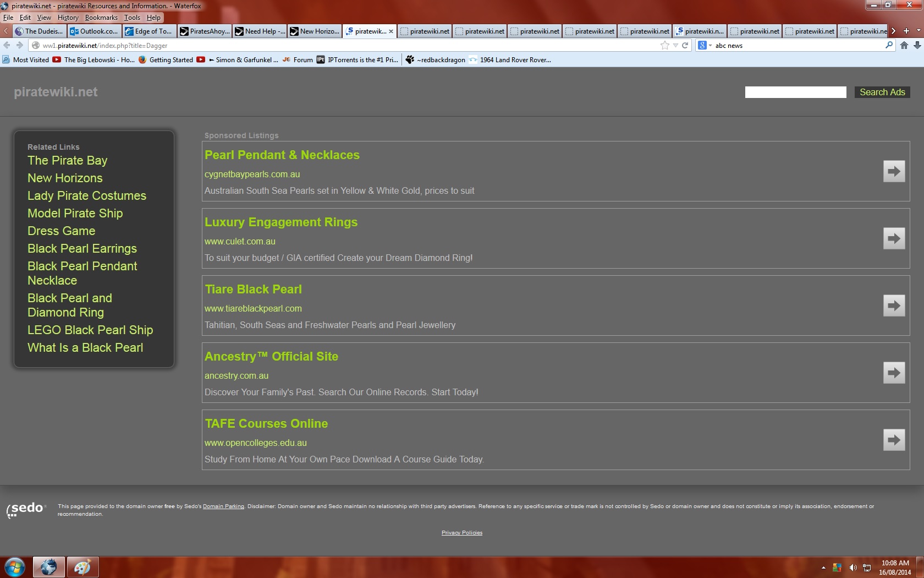The height and width of the screenshot is (578, 924).
Task: Switch to the PiratesAhoy tab
Action: 204,31
